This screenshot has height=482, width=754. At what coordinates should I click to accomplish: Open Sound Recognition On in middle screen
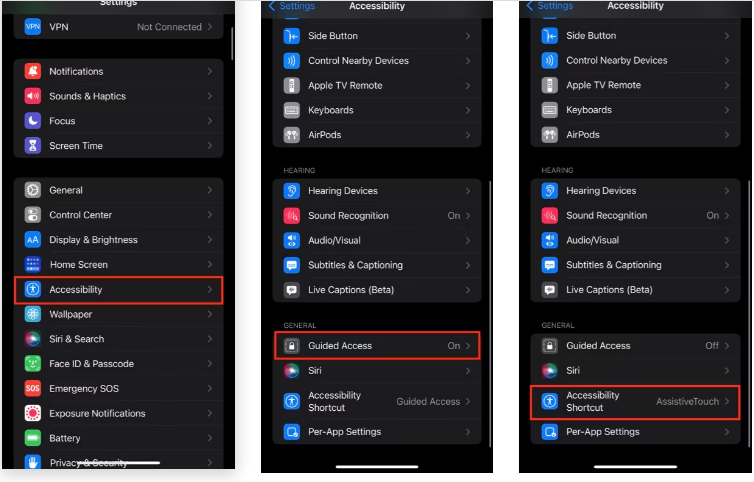pyautogui.click(x=377, y=216)
